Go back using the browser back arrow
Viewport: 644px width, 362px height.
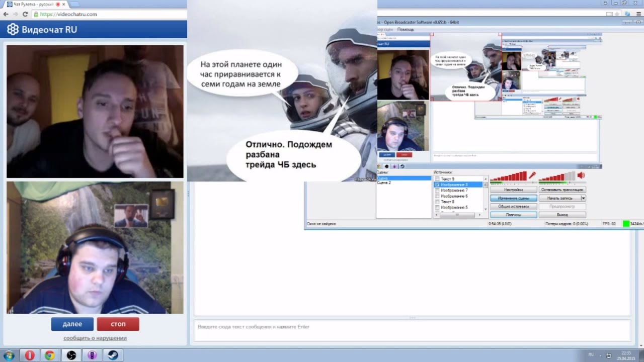[x=6, y=14]
